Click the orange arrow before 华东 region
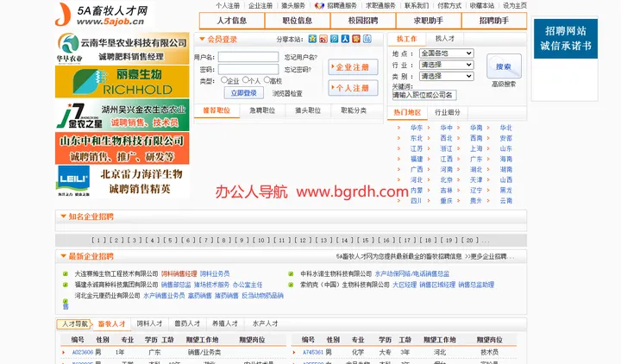The image size is (621, 364). (398, 128)
